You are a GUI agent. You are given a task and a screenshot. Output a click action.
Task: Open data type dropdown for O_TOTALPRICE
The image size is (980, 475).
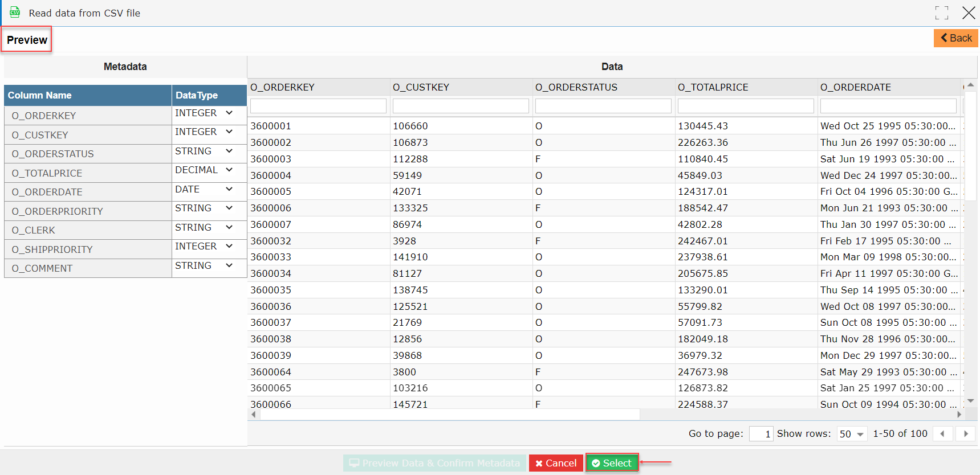[205, 170]
